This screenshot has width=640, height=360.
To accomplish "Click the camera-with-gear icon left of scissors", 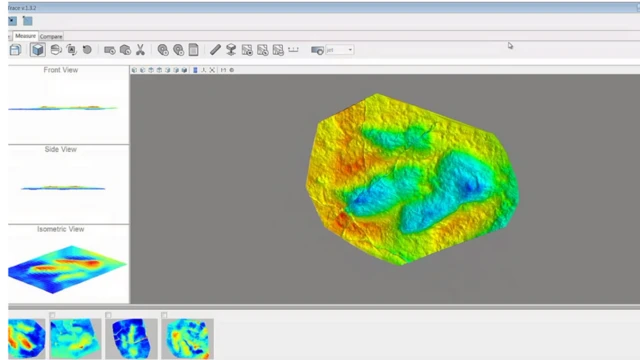I will (109, 50).
